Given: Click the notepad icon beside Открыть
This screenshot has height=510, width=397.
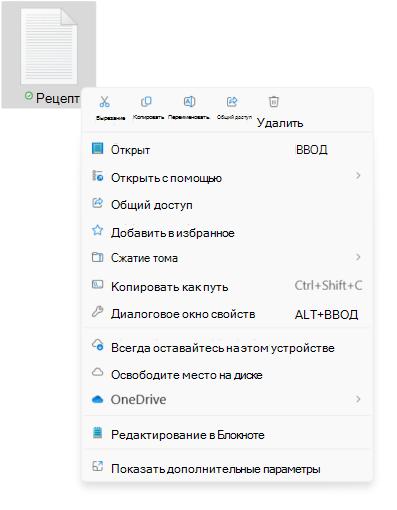Looking at the screenshot, I should (x=97, y=148).
